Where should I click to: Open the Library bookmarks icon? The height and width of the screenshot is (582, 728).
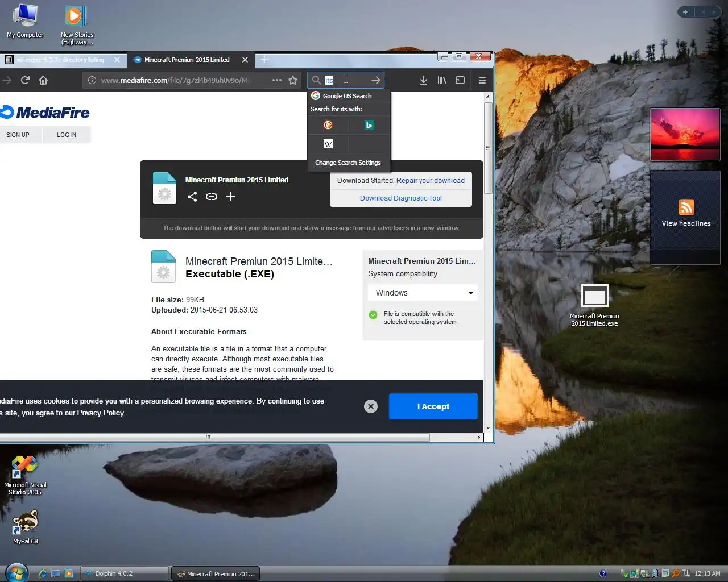coord(442,80)
